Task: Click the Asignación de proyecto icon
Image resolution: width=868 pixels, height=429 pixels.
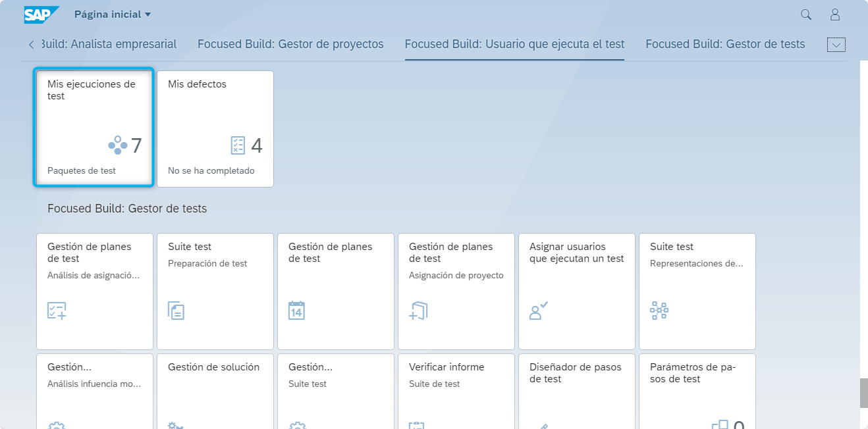Action: click(x=418, y=311)
